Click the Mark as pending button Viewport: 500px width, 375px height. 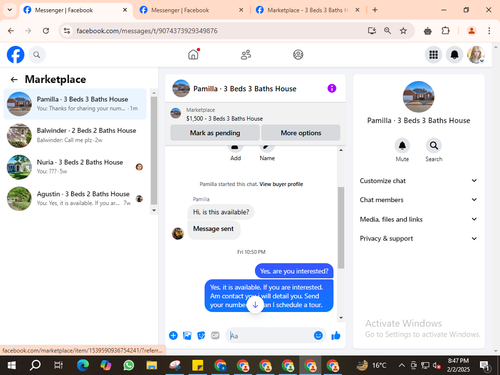pos(215,133)
